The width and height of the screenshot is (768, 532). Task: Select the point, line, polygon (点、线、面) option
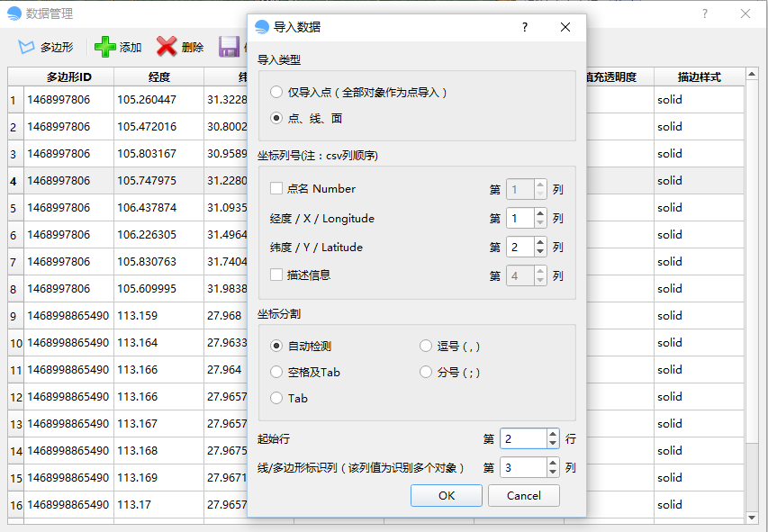[x=276, y=118]
